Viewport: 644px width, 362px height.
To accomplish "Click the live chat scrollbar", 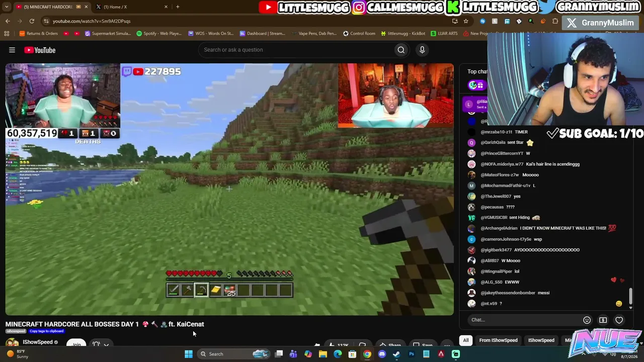I will point(630,297).
